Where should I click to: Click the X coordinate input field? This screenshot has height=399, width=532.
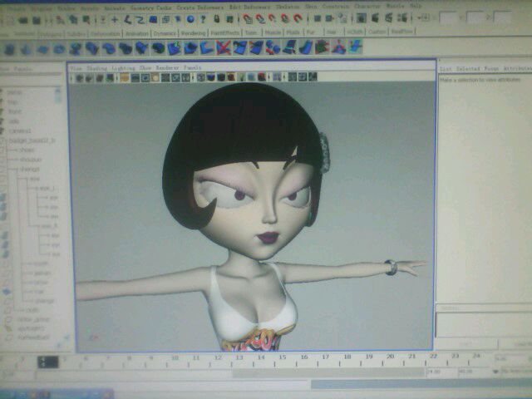click(447, 17)
